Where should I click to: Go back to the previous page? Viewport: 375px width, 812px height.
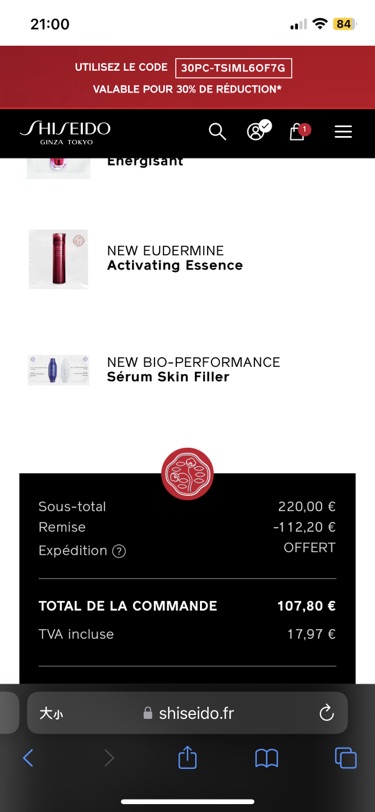click(28, 758)
